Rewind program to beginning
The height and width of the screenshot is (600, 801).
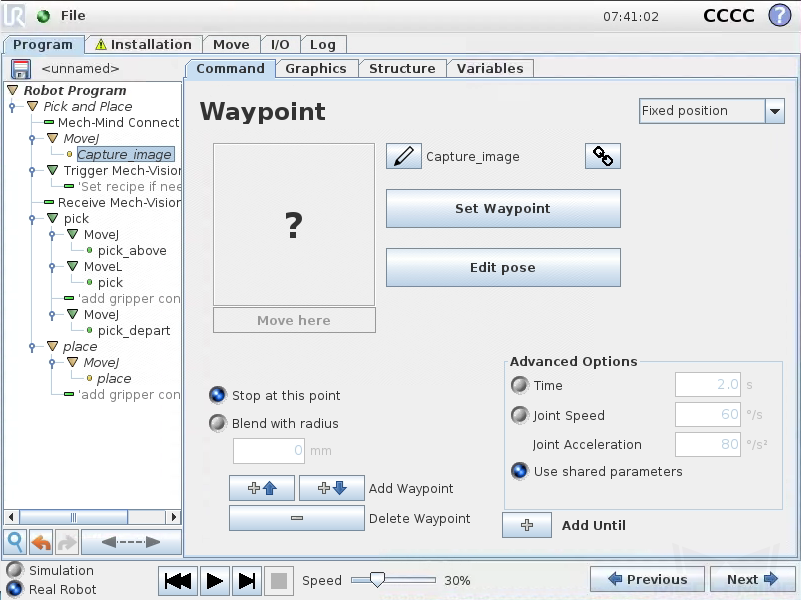point(178,581)
